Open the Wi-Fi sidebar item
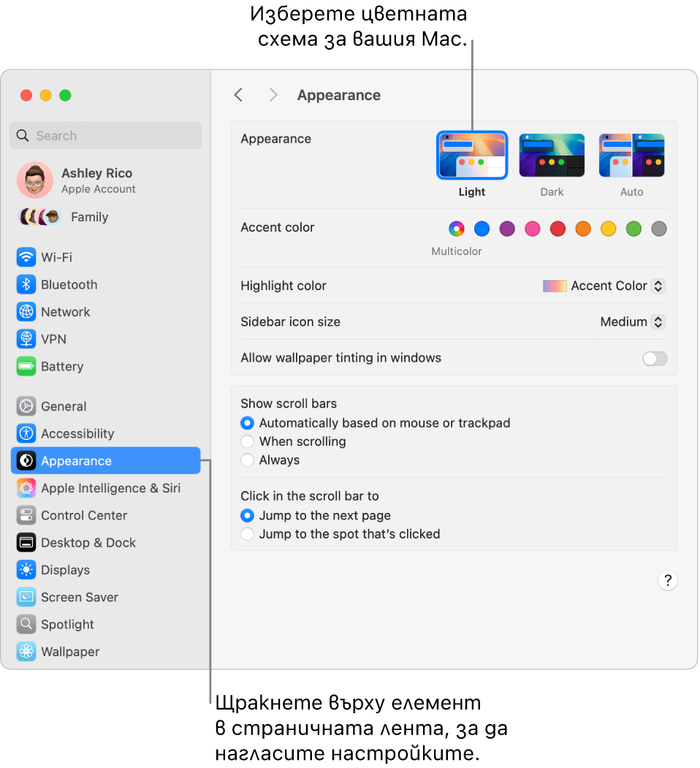This screenshot has height=768, width=700. (105, 257)
